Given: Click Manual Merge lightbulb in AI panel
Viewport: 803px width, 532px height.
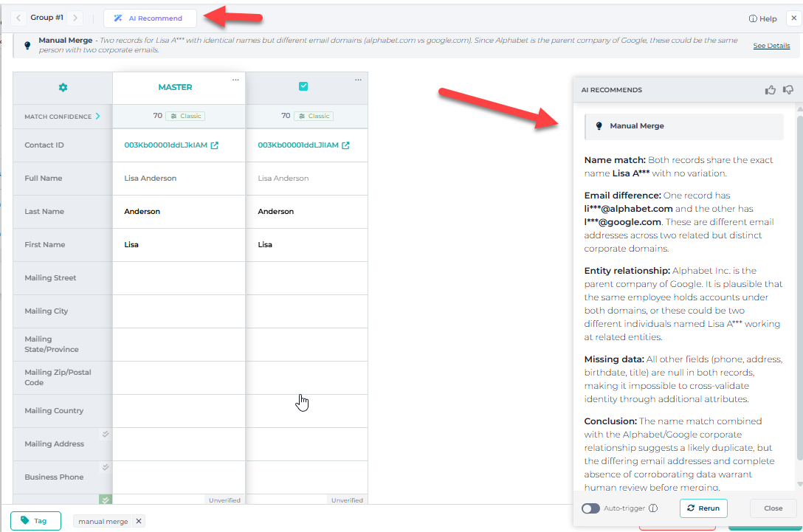Looking at the screenshot, I should [x=599, y=126].
